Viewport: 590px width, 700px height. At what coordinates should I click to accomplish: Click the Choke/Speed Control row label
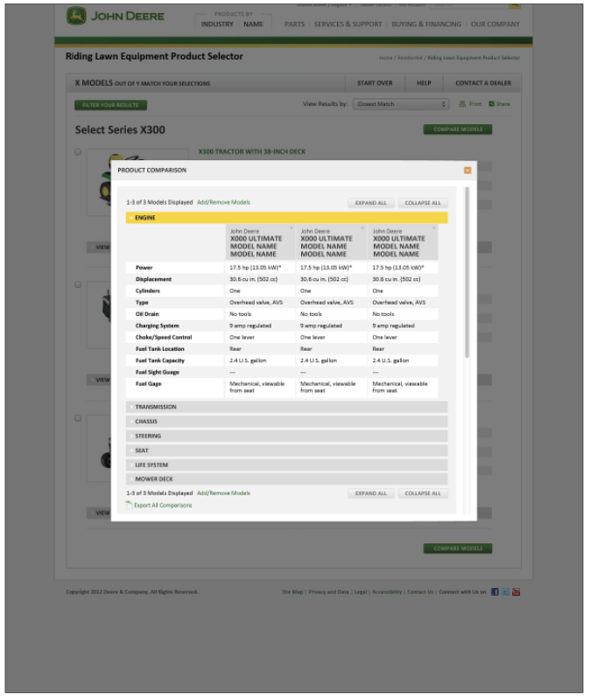tap(164, 337)
